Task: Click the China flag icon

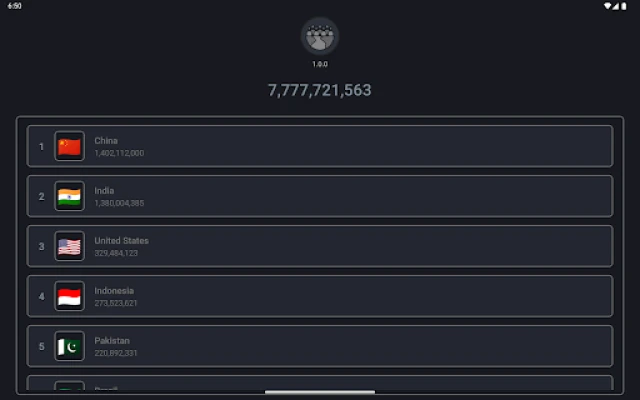Action: 69,146
